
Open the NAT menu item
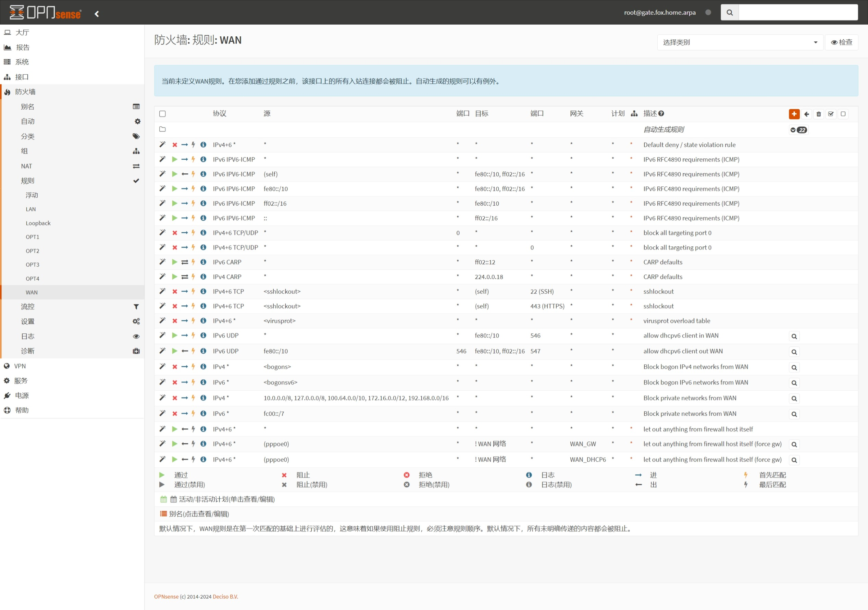coord(26,166)
